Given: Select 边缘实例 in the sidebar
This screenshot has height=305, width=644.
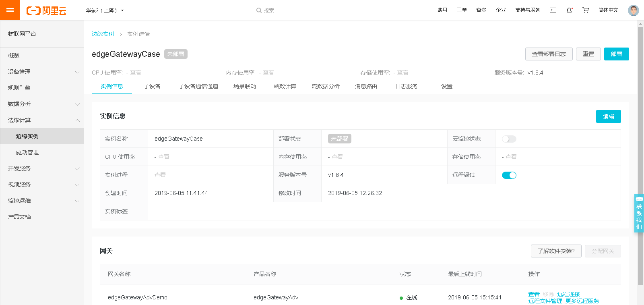Looking at the screenshot, I should (42, 136).
